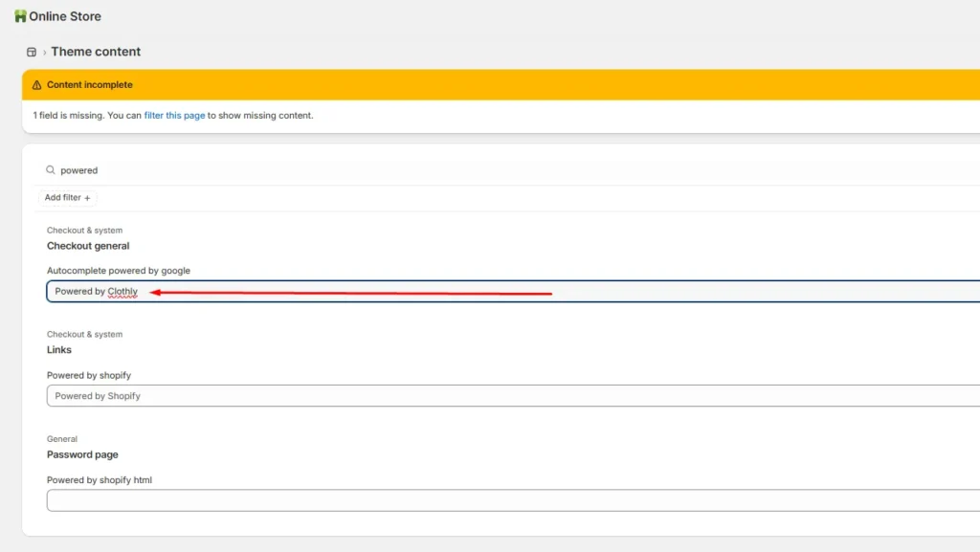Select the Links section heading
The width and height of the screenshot is (980, 552).
pyautogui.click(x=59, y=350)
